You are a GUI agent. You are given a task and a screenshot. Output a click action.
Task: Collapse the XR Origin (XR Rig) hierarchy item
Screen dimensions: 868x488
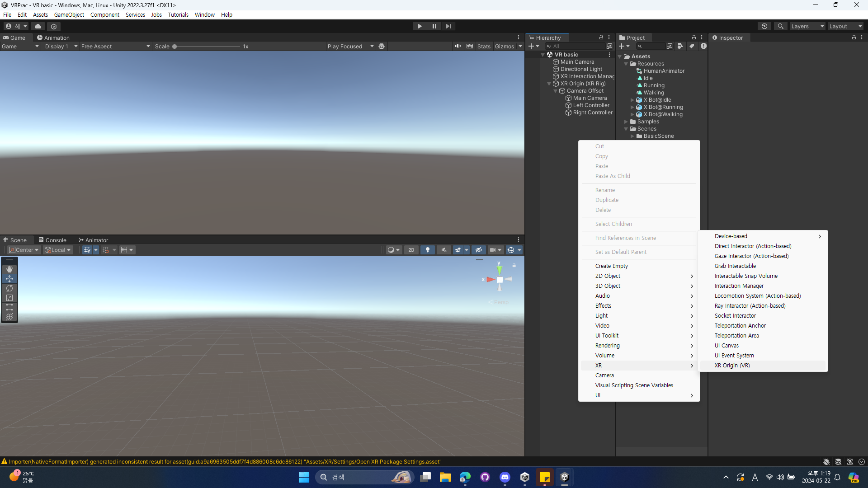pos(549,84)
